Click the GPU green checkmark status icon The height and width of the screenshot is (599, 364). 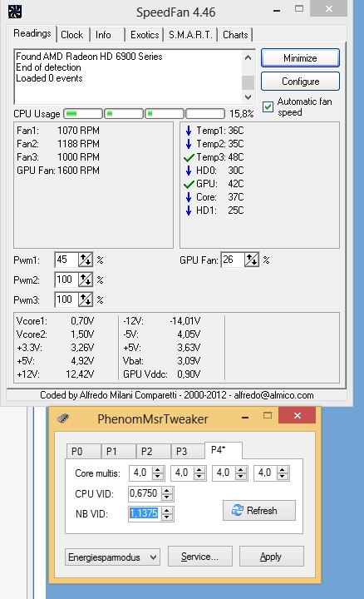(189, 184)
